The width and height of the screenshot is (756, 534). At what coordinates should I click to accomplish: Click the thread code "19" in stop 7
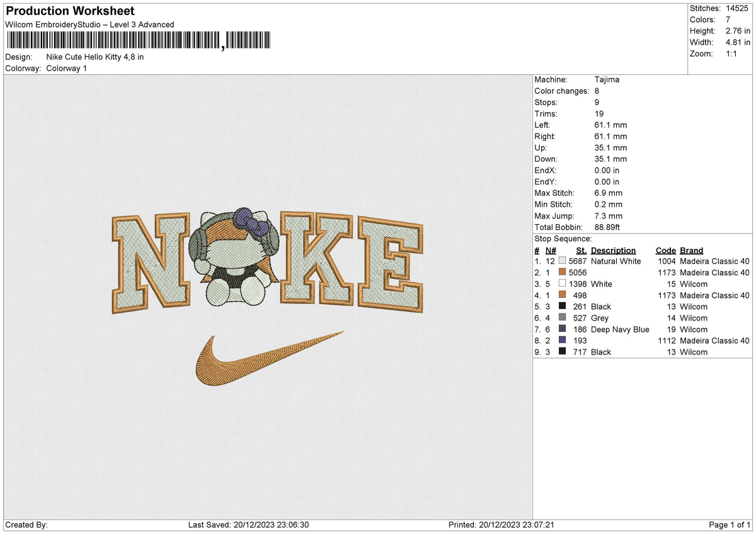tap(672, 329)
